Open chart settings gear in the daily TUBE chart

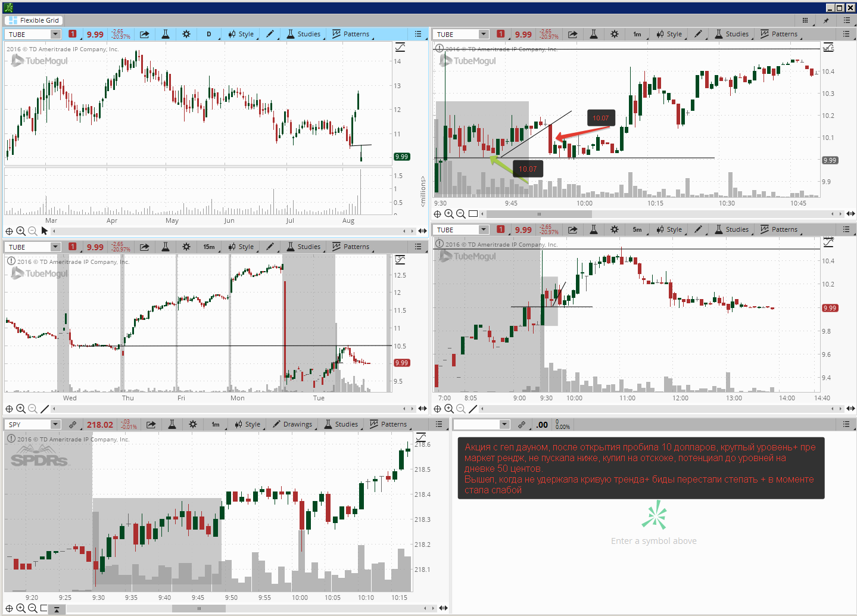(x=186, y=35)
